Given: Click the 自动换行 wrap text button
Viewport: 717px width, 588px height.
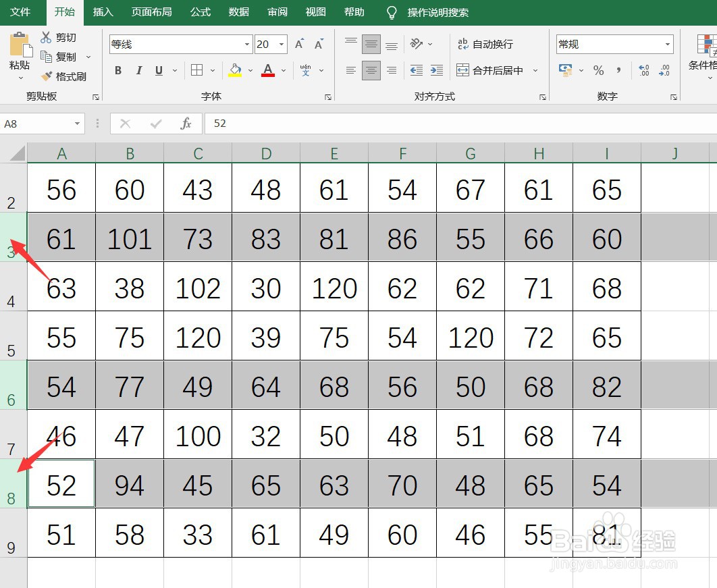Looking at the screenshot, I should click(485, 44).
